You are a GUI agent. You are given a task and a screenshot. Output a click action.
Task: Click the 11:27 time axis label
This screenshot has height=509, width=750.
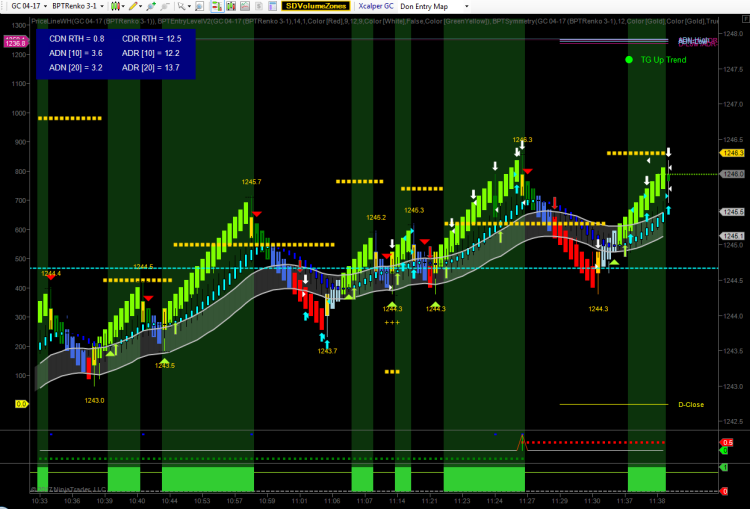pos(528,501)
